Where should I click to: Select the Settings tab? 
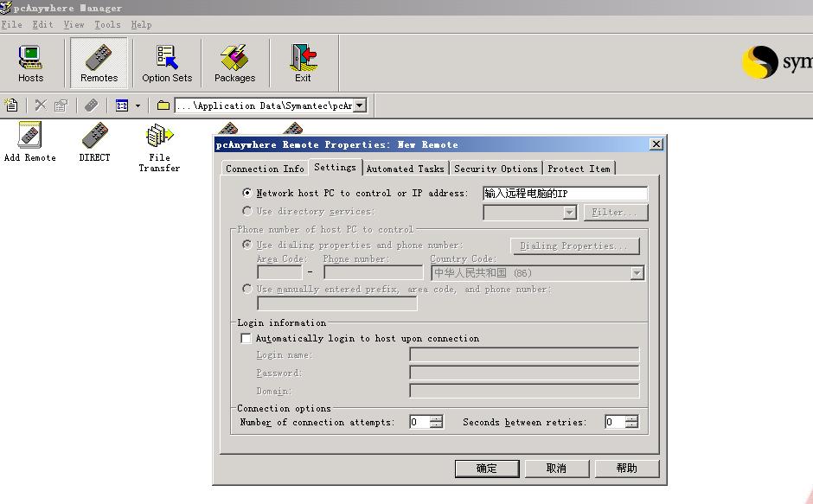pyautogui.click(x=335, y=167)
